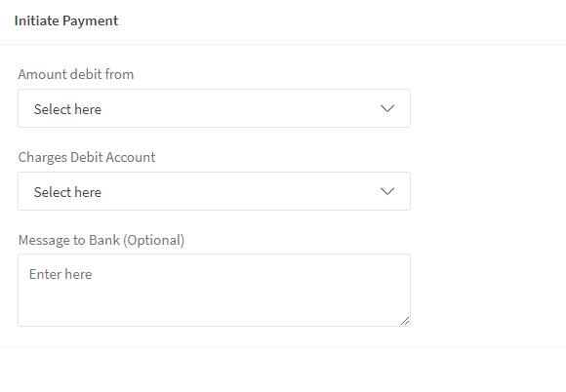Open the Amount debit from dropdown
Viewport: 566px width, 392px height.
(x=214, y=108)
